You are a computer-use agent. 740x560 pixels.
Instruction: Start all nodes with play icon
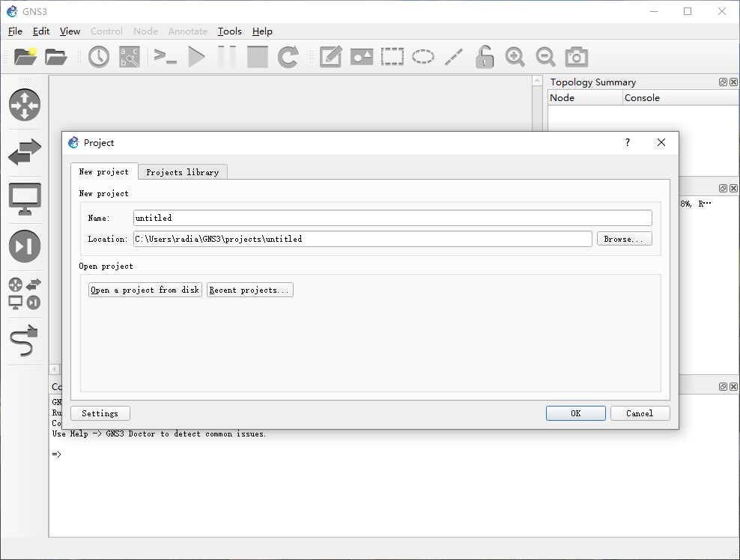click(x=196, y=57)
